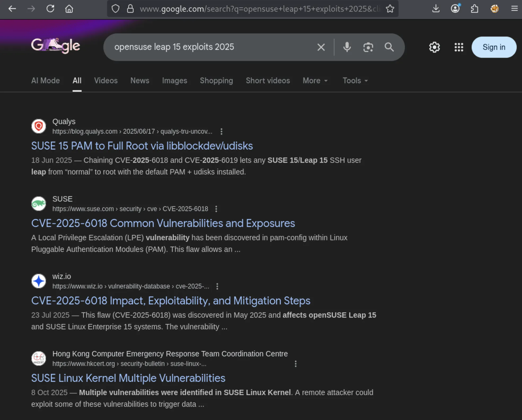This screenshot has height=420, width=522.
Task: Click the Sign in button
Action: tap(494, 47)
